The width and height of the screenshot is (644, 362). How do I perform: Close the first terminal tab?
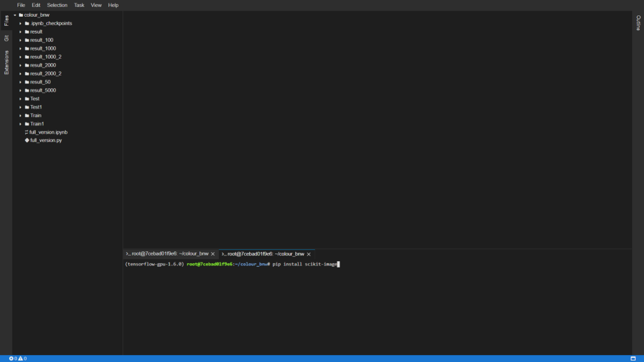[x=213, y=254]
